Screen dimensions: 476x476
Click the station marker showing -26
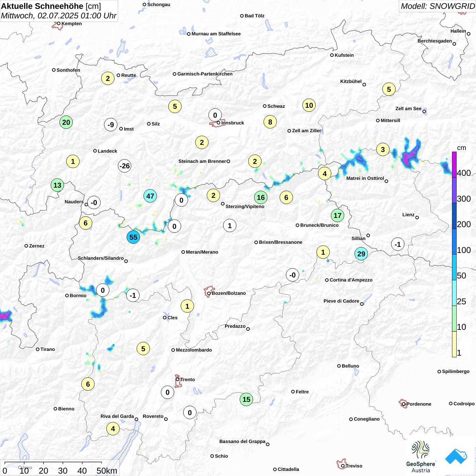pos(124,166)
